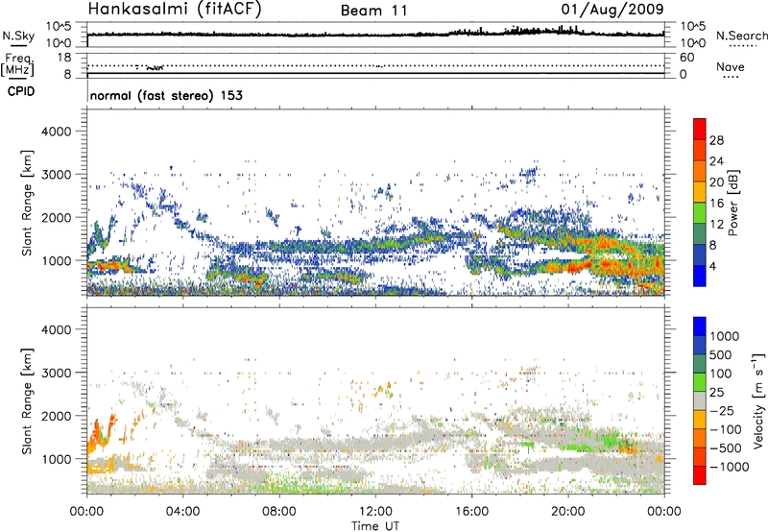Click the '16:00' time axis tick label
This screenshot has height=532, width=768.
click(471, 512)
